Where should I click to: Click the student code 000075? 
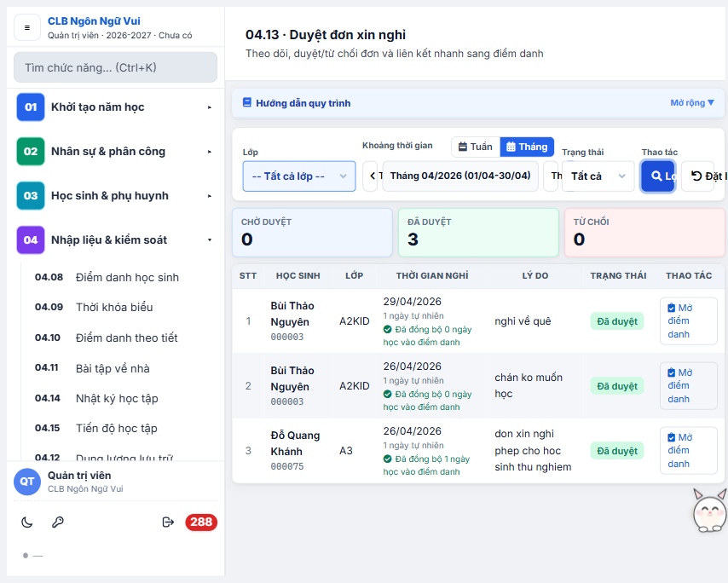coord(287,466)
